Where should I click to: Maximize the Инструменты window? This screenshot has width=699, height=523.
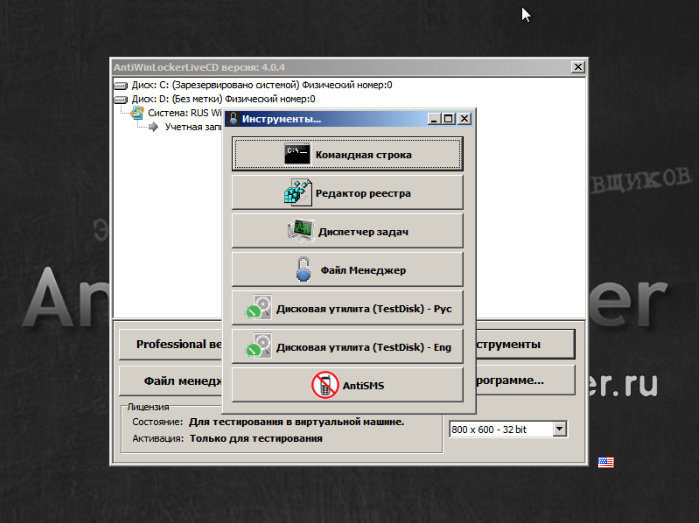tap(448, 119)
